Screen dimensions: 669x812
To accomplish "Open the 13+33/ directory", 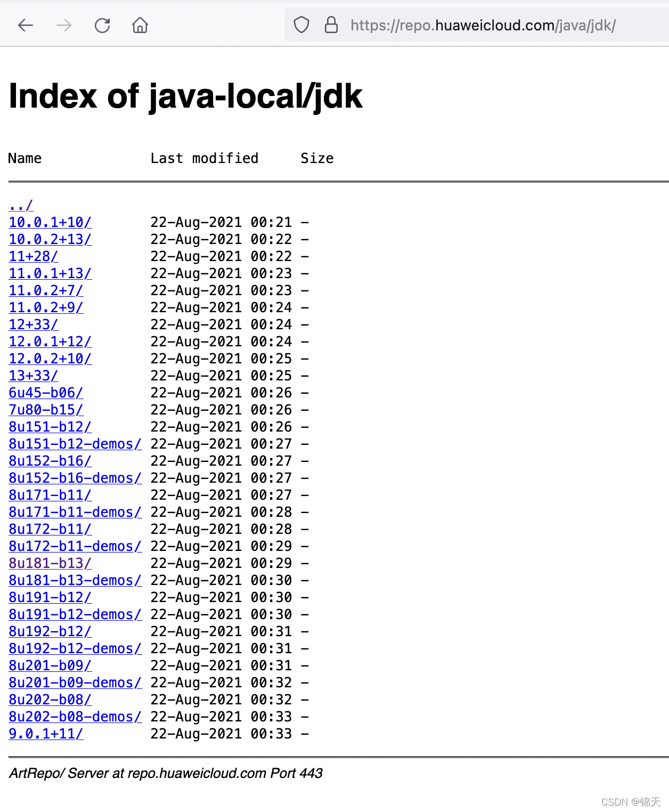I will point(33,376).
